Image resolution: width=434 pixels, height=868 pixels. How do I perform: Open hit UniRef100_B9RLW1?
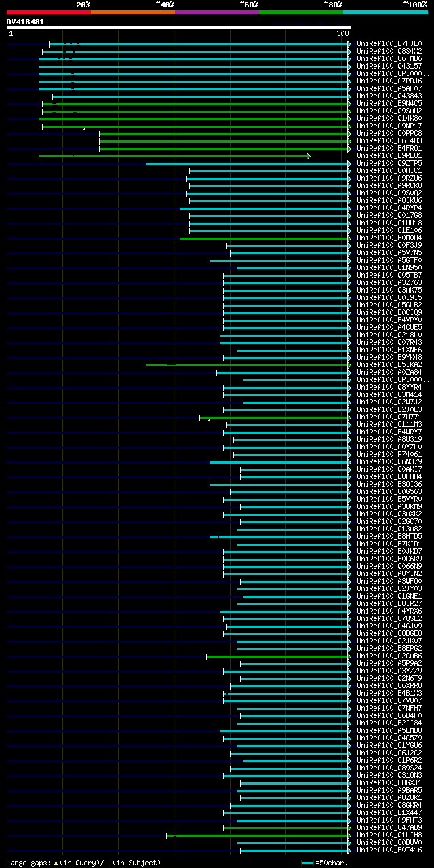389,156
